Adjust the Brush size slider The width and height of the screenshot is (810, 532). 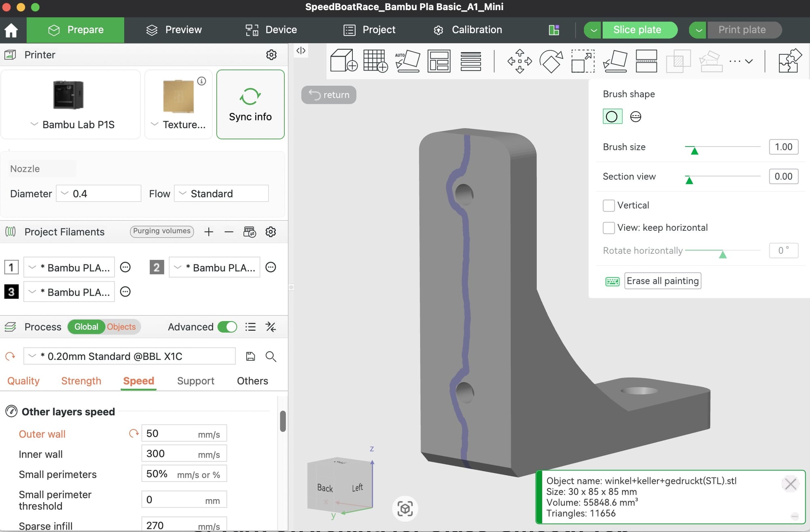(694, 150)
